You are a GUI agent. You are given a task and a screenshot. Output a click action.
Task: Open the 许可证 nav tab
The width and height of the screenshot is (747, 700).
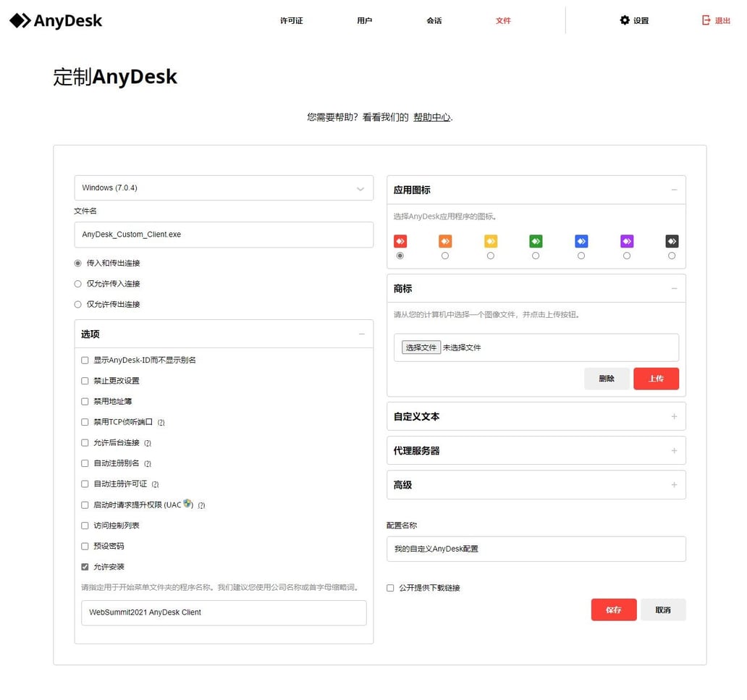point(292,20)
